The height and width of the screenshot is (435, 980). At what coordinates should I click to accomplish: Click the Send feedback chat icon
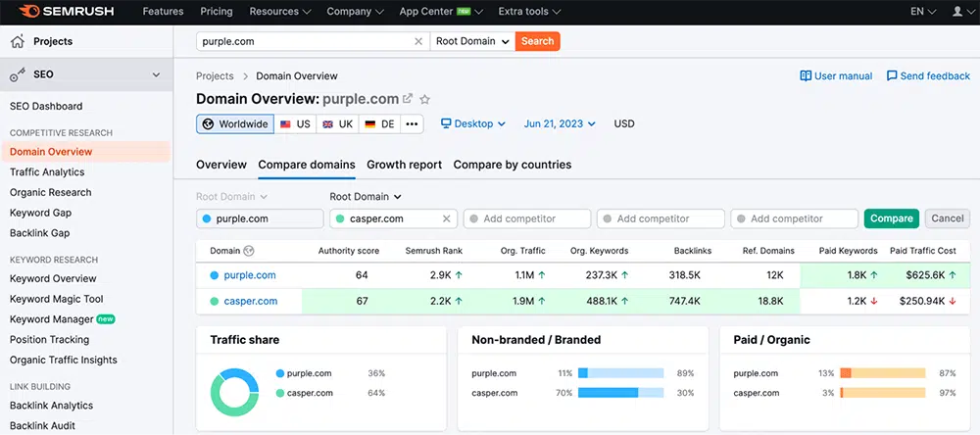892,75
